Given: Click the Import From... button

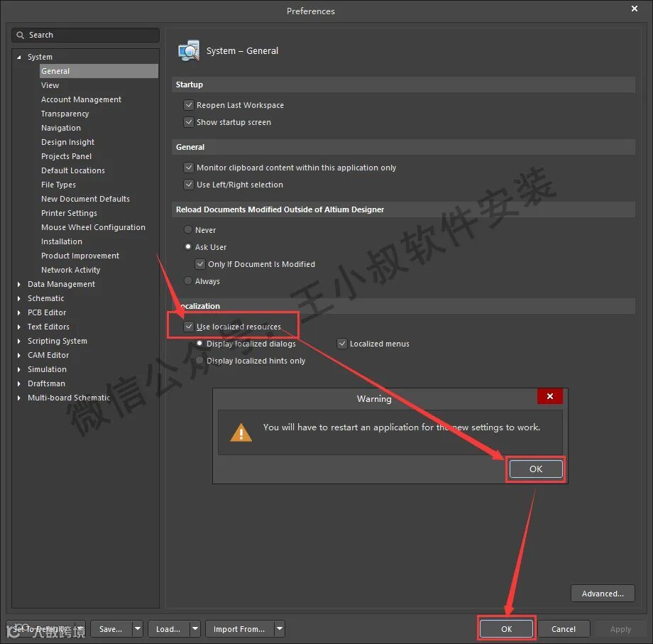Looking at the screenshot, I should (x=239, y=628).
